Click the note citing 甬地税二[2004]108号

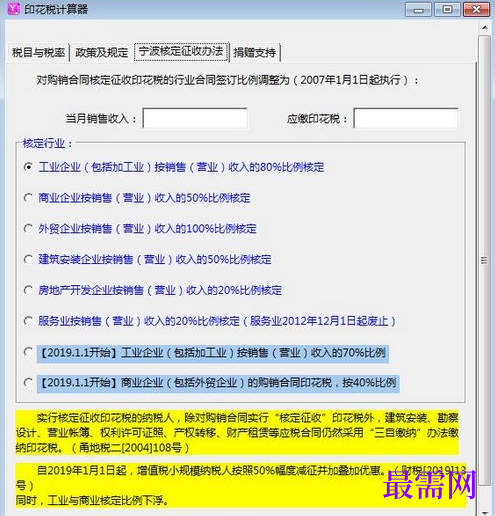pos(237,433)
